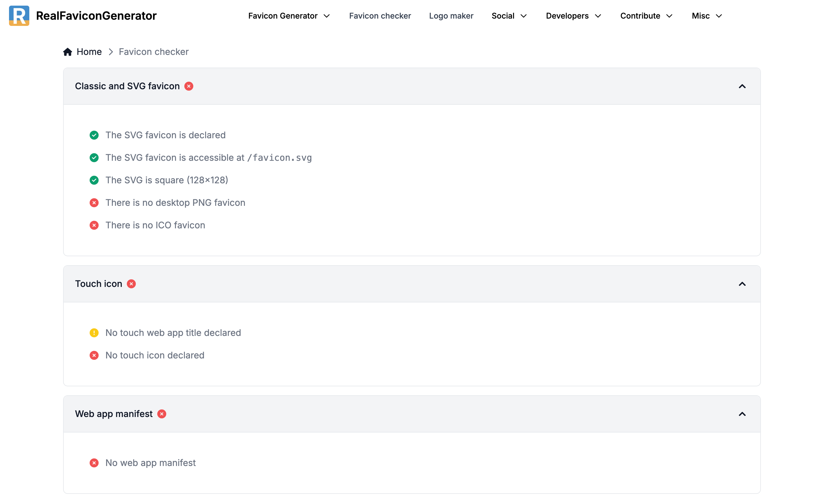
Task: Click text 'No web app manifest'
Action: (150, 463)
